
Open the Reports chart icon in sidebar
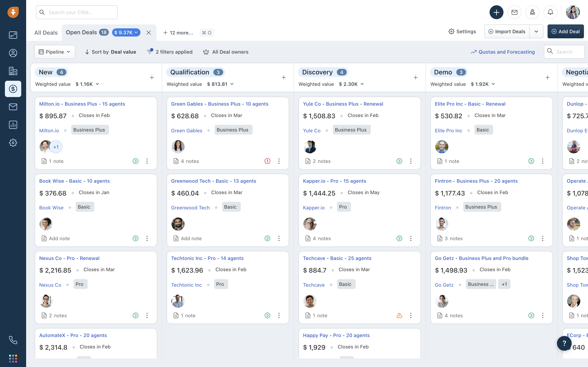coord(13,125)
